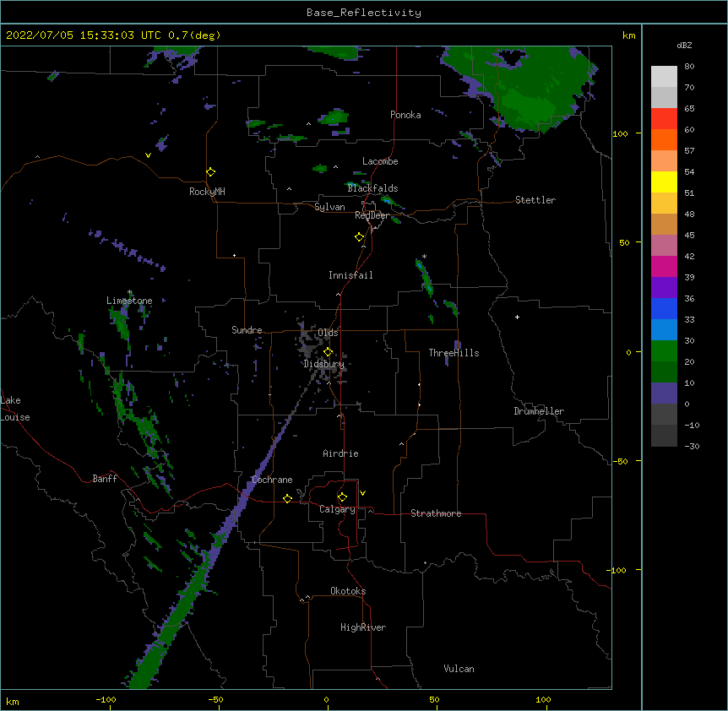Select the magenta 39-42 dBZ legend swatch
728x711 pixels.
664,266
